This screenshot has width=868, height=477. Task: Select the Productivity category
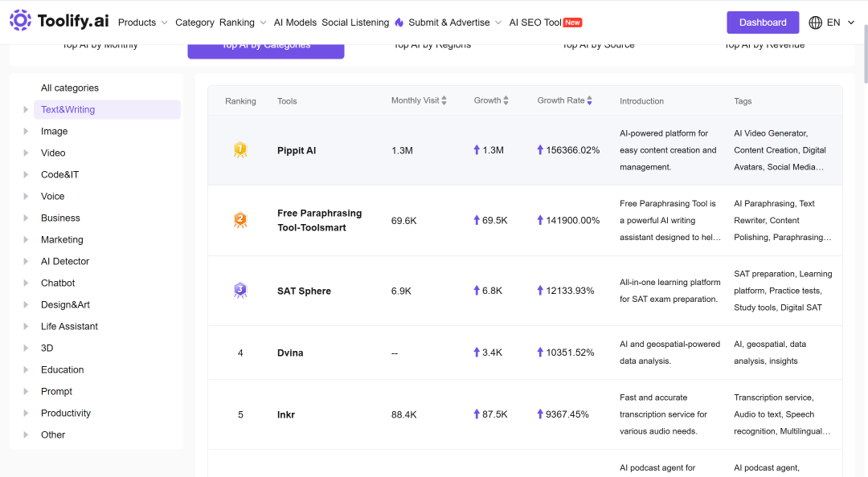[66, 413]
